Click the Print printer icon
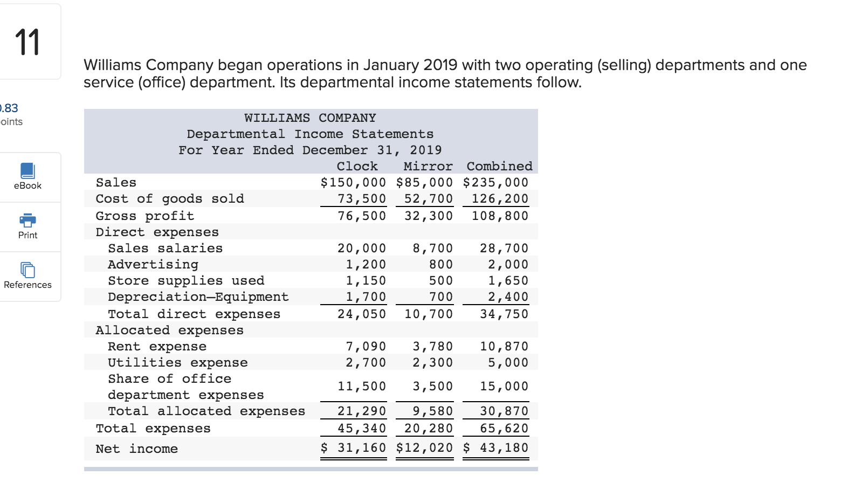 [x=27, y=220]
